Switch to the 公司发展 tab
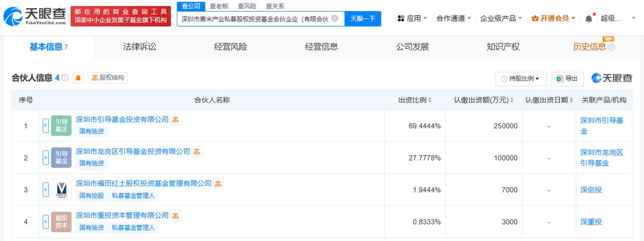This screenshot has height=241, width=644. click(x=412, y=47)
